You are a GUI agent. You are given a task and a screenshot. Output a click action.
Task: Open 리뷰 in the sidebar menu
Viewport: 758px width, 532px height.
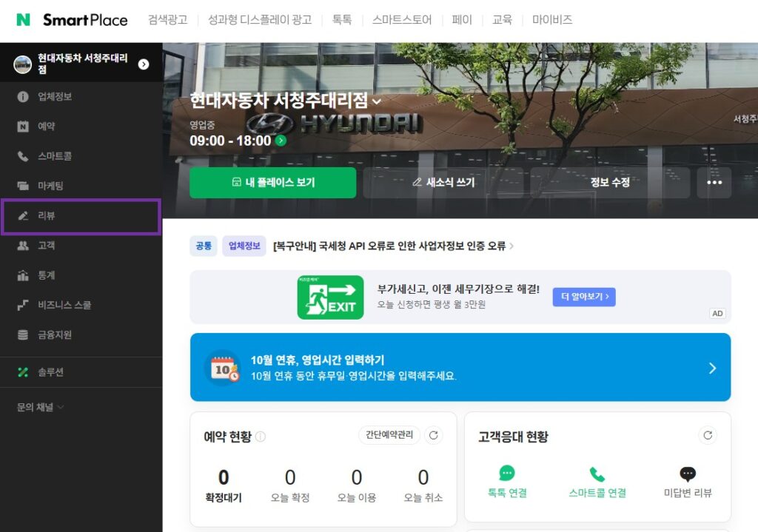tap(47, 216)
